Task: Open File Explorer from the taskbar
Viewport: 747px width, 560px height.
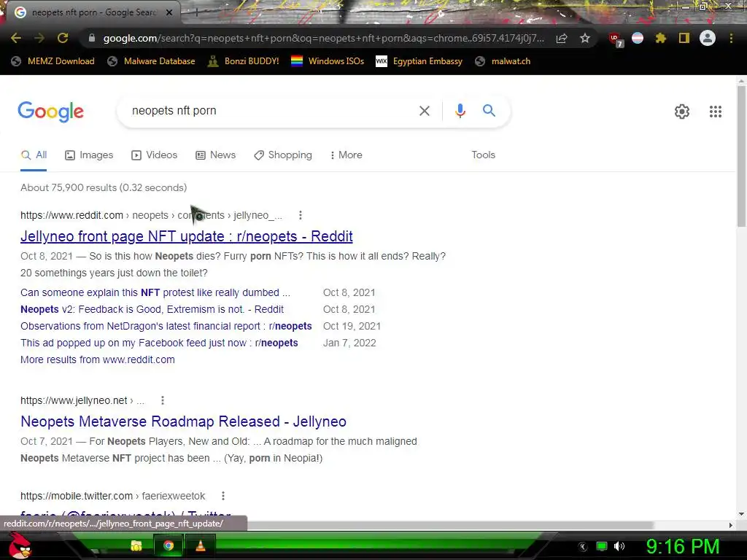Action: 136,545
